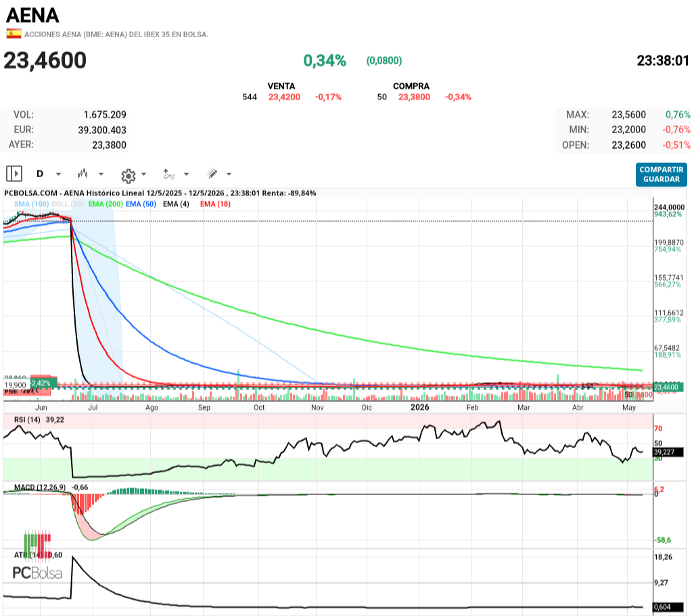Click the Nov label on time axis
Image resolution: width=694 pixels, height=616 pixels.
tap(317, 408)
